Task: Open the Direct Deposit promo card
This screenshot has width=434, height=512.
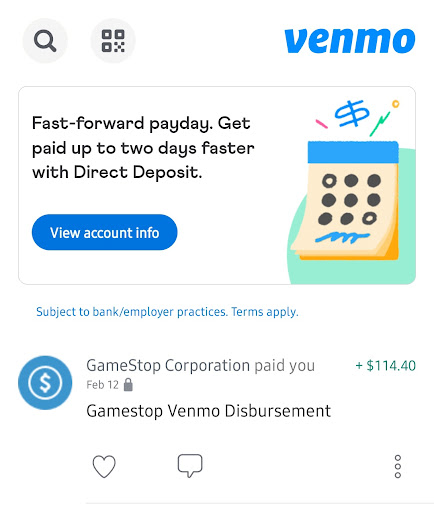Action: point(217,185)
